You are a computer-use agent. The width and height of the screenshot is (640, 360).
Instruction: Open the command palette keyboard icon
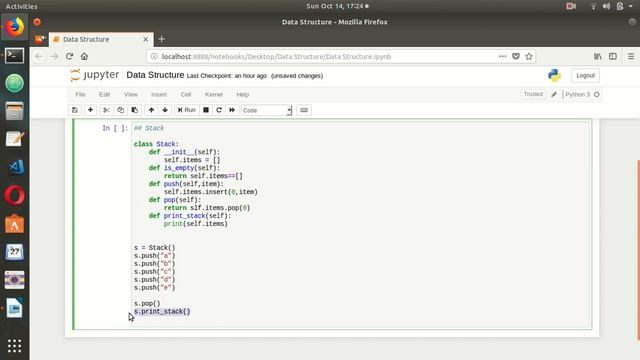304,110
